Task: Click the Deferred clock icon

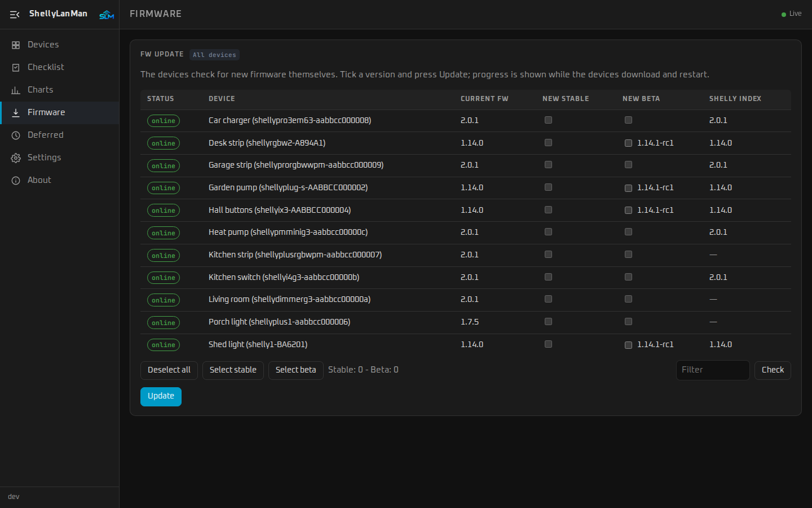Action: click(x=16, y=135)
